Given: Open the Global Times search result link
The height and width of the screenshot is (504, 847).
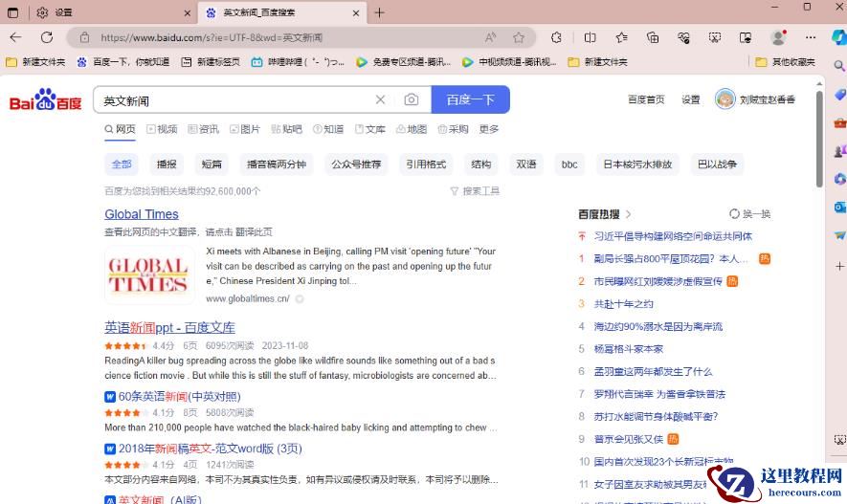Looking at the screenshot, I should point(142,214).
